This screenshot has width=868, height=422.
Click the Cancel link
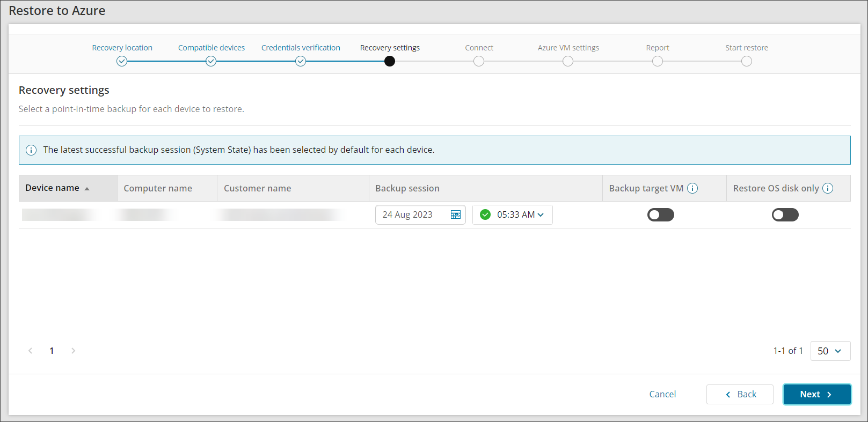pos(662,394)
